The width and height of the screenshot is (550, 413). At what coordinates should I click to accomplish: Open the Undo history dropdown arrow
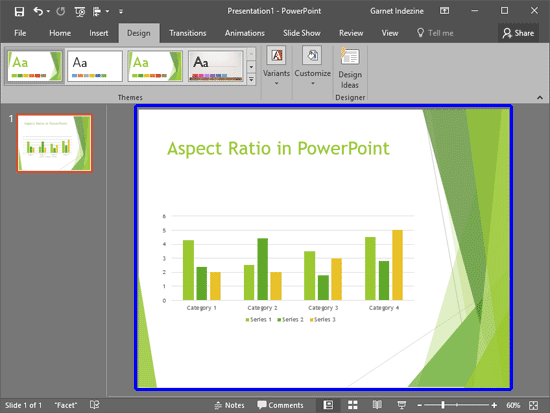click(48, 12)
